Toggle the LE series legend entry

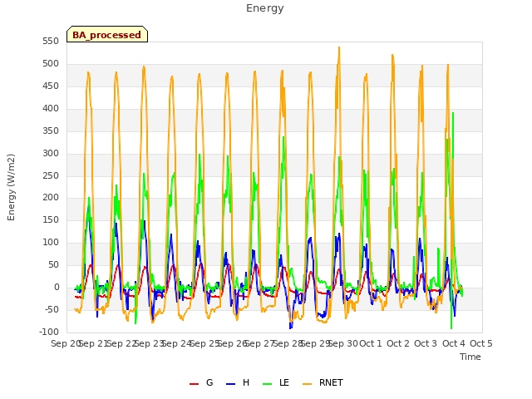pos(276,382)
